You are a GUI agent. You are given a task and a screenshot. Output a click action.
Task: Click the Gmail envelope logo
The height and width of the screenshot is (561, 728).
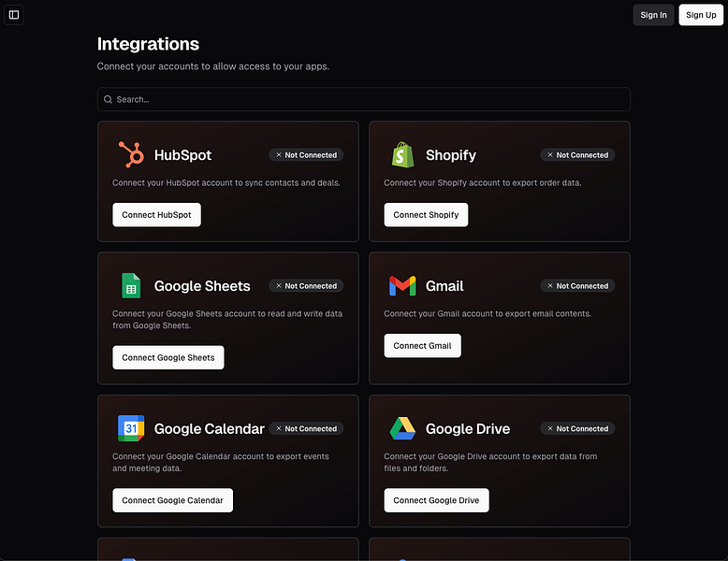pyautogui.click(x=402, y=286)
